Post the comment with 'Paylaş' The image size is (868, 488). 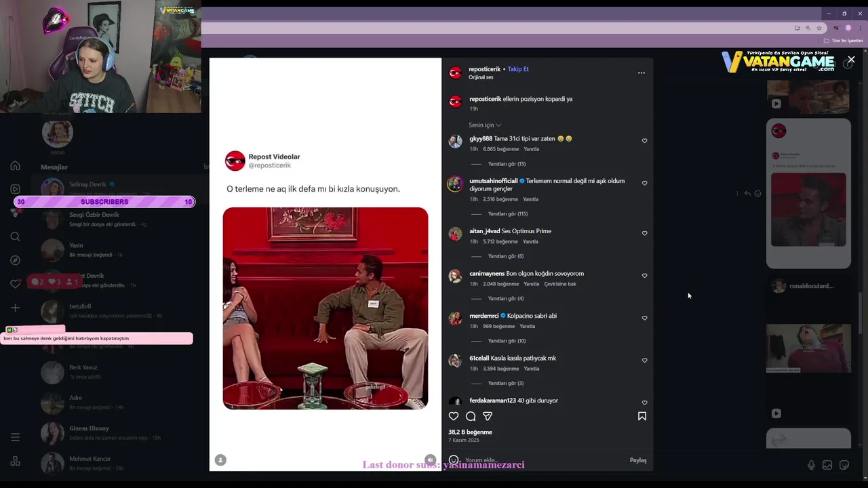pyautogui.click(x=638, y=460)
